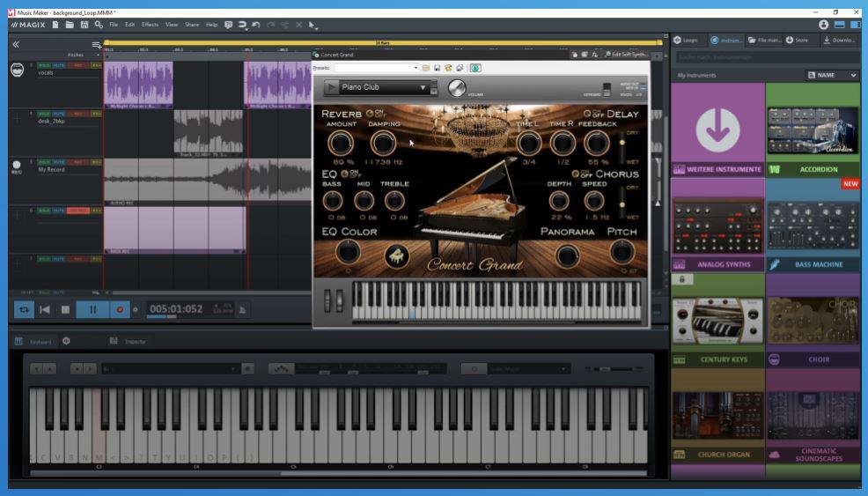The image size is (868, 496).
Task: Open the Share menu
Action: point(192,25)
